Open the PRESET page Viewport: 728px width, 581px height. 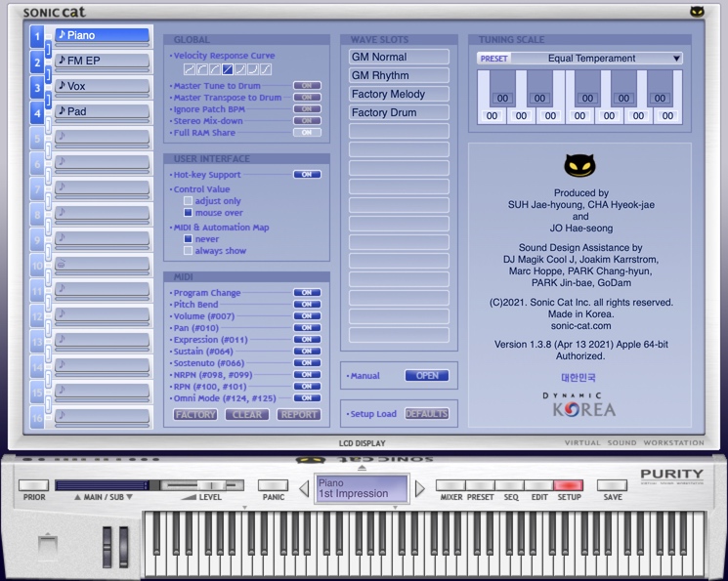[480, 485]
